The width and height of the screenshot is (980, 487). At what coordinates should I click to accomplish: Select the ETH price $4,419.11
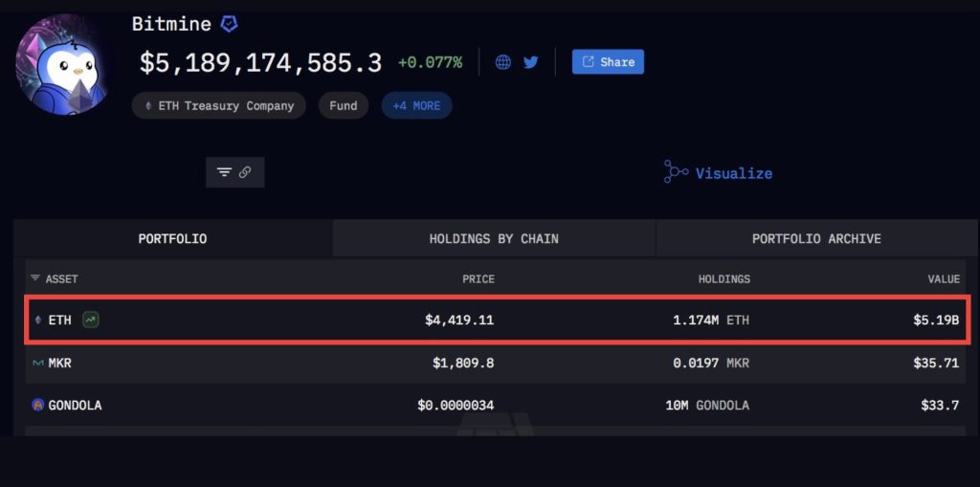coord(459,321)
